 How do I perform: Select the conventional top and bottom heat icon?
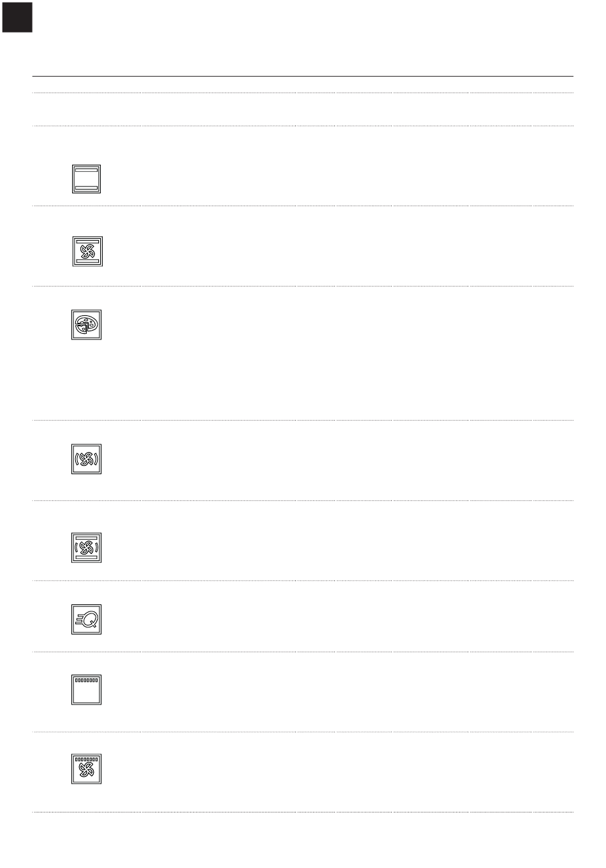(86, 179)
